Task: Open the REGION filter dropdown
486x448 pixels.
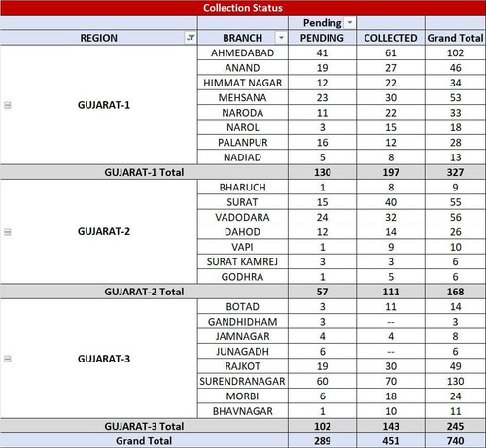Action: (x=191, y=38)
